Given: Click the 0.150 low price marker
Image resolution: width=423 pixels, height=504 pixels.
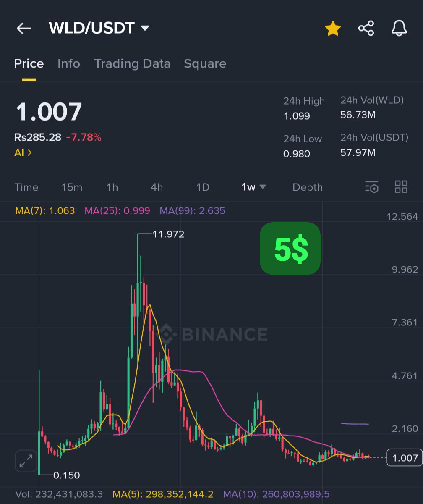Looking at the screenshot, I should coord(66,475).
